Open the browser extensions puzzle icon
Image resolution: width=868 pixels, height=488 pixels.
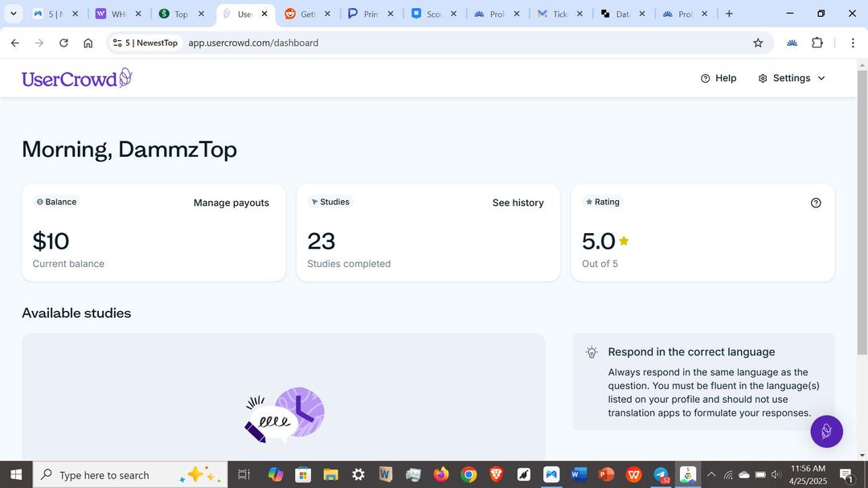click(x=817, y=43)
